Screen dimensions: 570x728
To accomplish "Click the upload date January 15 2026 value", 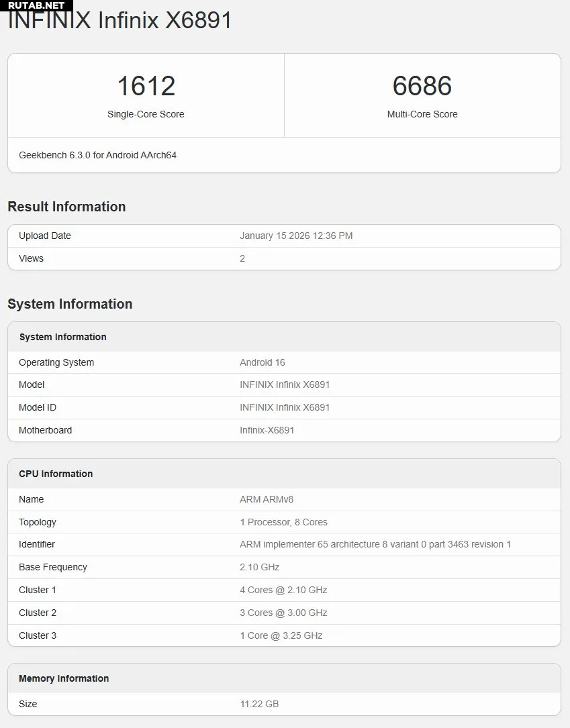I will pos(295,236).
